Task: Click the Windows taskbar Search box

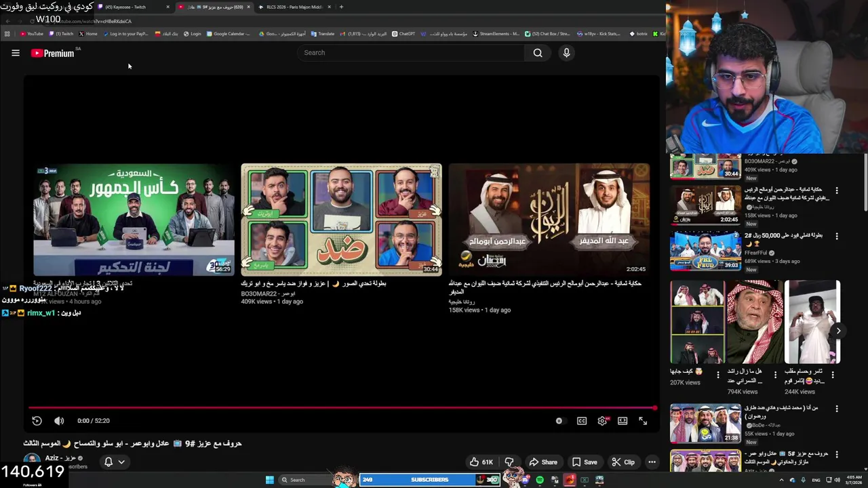Action: 305,480
